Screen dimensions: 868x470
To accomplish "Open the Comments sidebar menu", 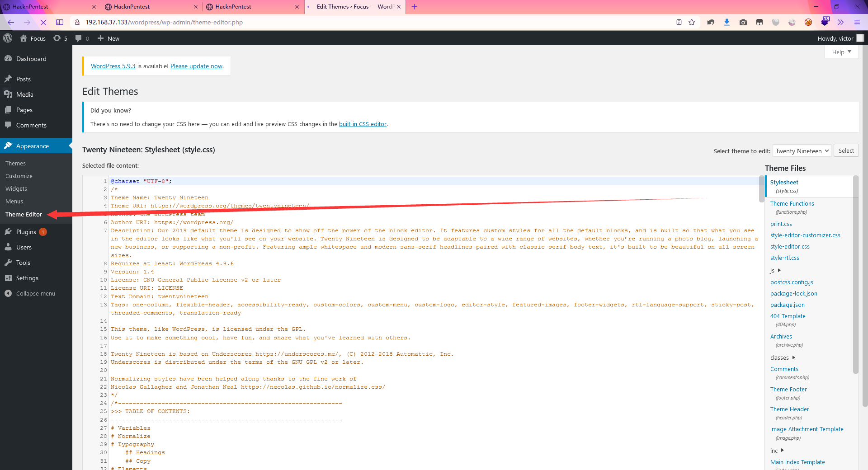I will pyautogui.click(x=36, y=125).
